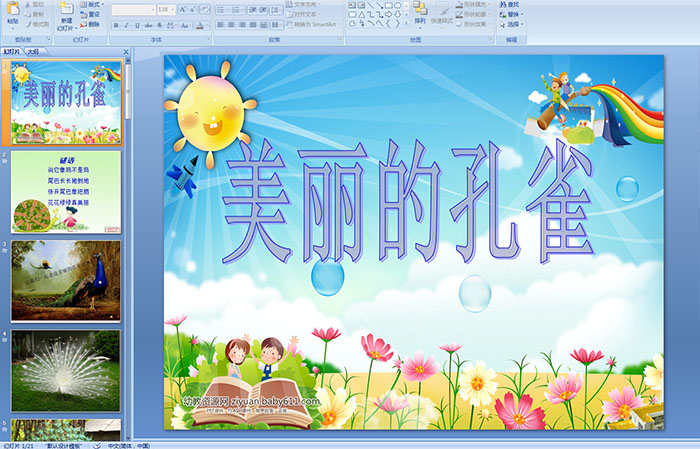Open the Font dialog launcher (字体 group)
Viewport: 700px width, 449px height.
(x=208, y=39)
